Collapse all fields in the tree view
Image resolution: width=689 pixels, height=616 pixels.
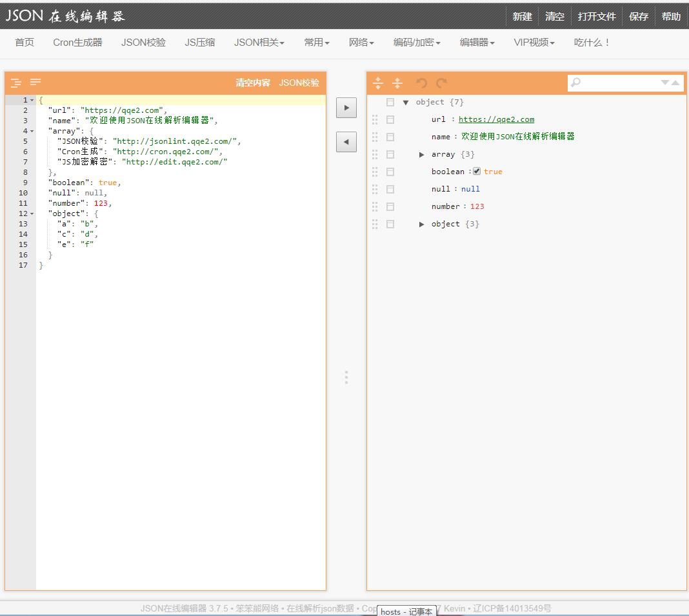[x=397, y=83]
